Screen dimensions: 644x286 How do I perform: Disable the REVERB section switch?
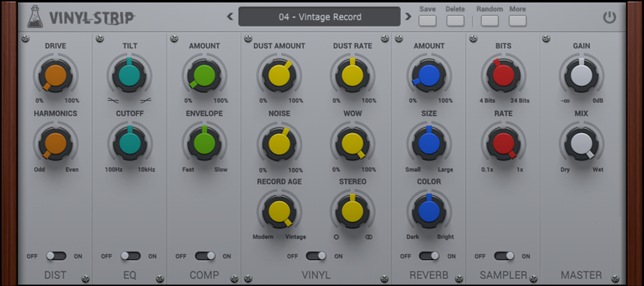tap(429, 256)
